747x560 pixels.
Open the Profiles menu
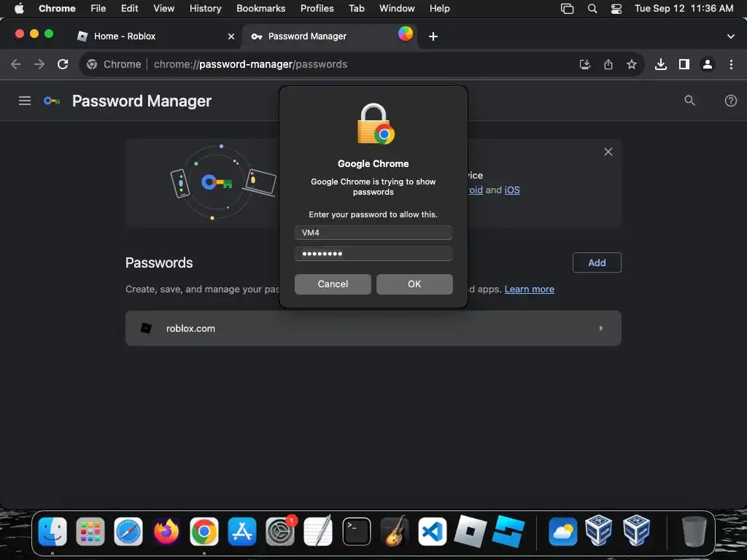coord(317,8)
